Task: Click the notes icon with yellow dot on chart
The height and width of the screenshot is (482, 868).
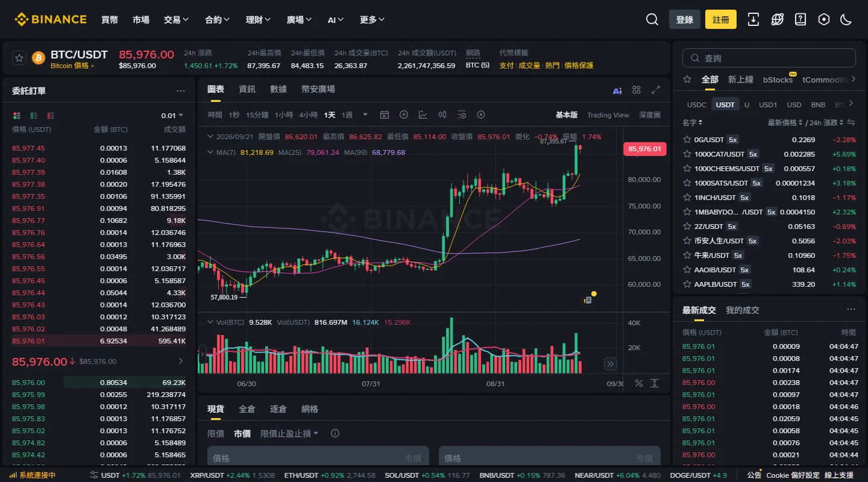Action: coord(588,299)
